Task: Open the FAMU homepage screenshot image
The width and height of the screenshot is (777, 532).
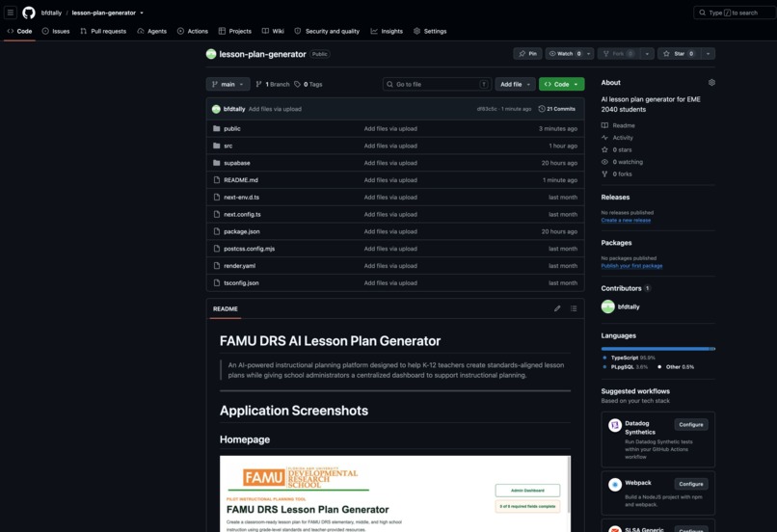Action: point(395,493)
